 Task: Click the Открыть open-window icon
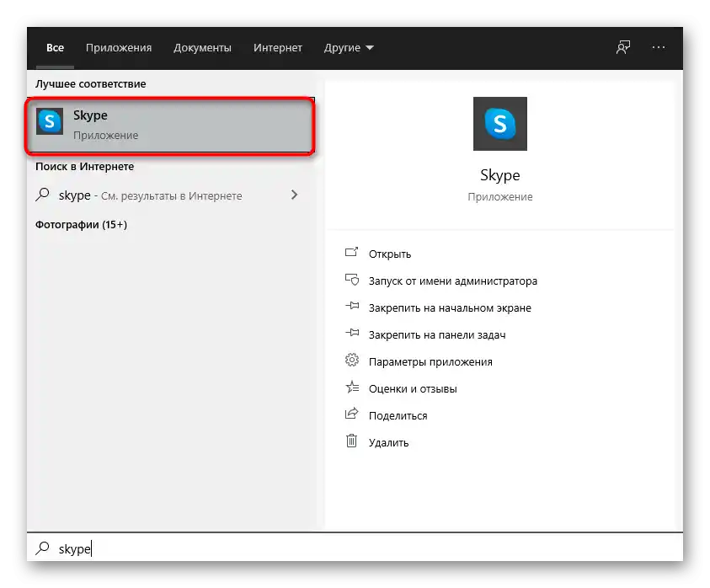(x=352, y=253)
